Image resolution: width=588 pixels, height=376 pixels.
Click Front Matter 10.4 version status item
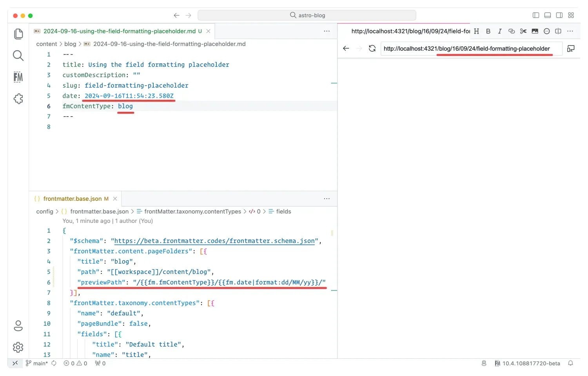(x=527, y=363)
